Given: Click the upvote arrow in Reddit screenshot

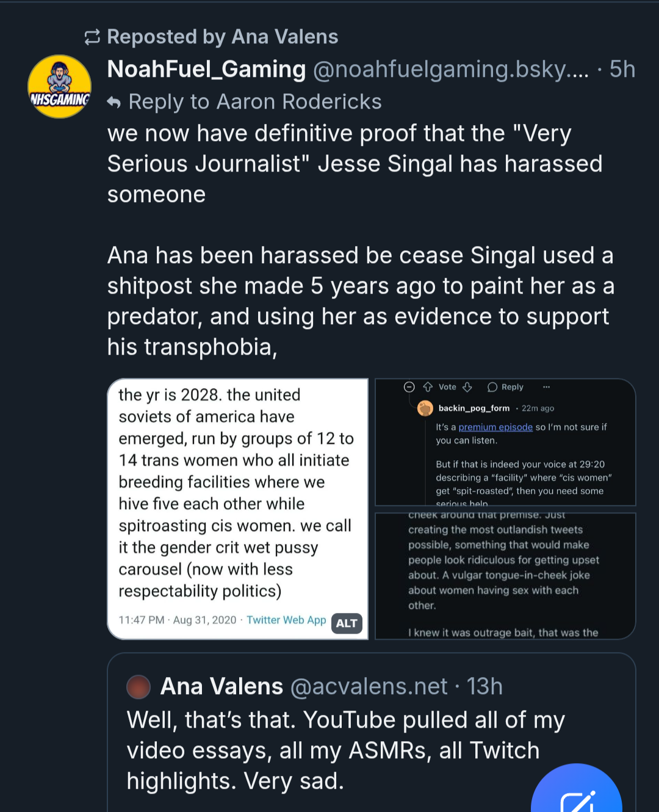Looking at the screenshot, I should point(428,387).
